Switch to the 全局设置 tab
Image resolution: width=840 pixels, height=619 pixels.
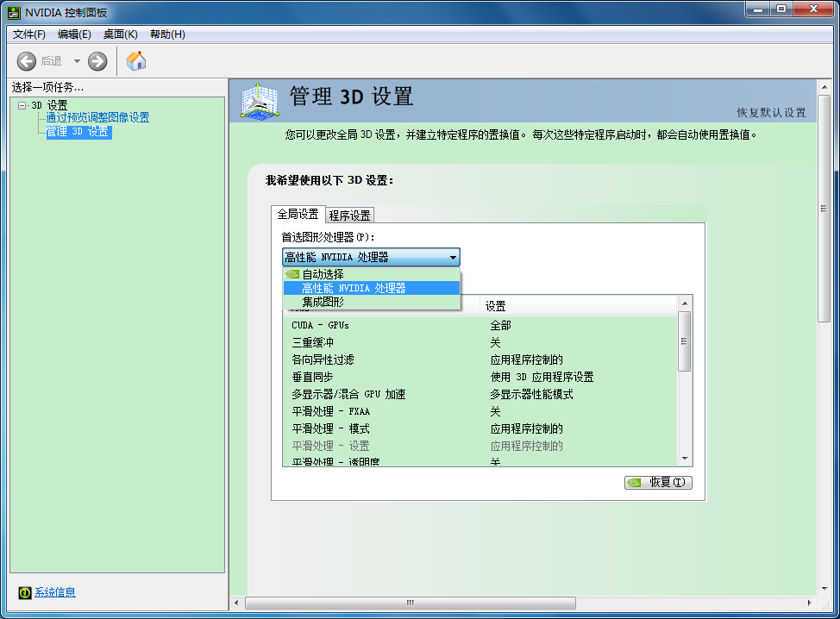pos(298,214)
